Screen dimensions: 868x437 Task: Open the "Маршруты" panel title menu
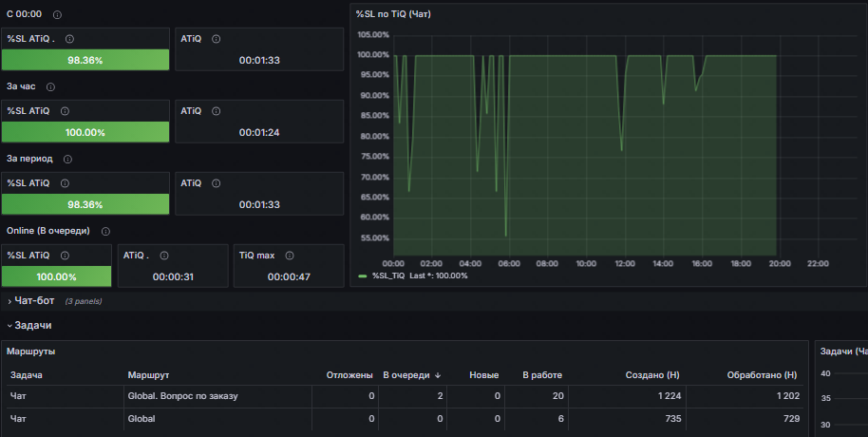tap(31, 351)
